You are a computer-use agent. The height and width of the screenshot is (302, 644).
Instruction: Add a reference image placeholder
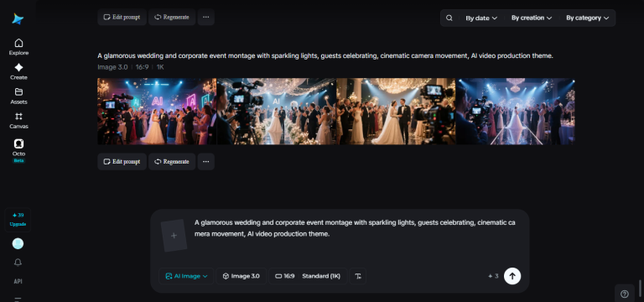174,236
